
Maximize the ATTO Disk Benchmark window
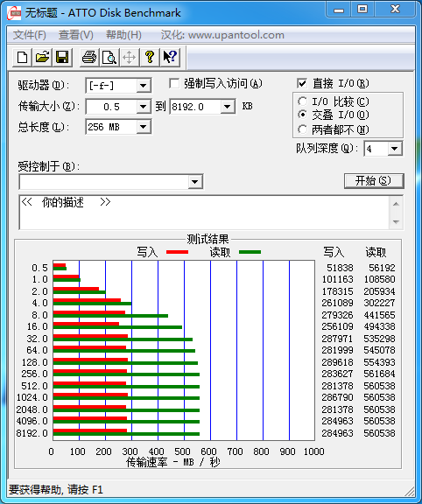[362, 10]
